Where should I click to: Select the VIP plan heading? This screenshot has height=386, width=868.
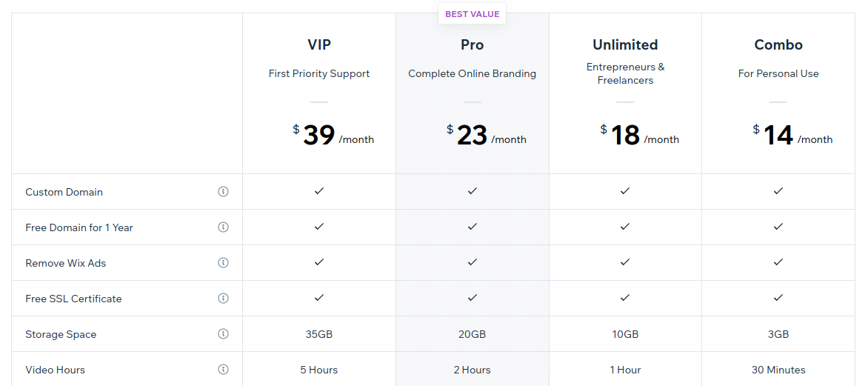[x=319, y=45]
